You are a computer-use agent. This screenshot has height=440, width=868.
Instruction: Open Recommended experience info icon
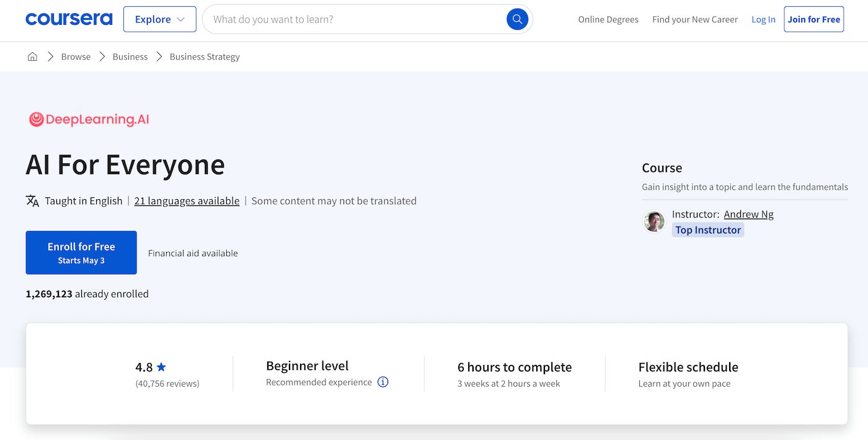click(383, 382)
